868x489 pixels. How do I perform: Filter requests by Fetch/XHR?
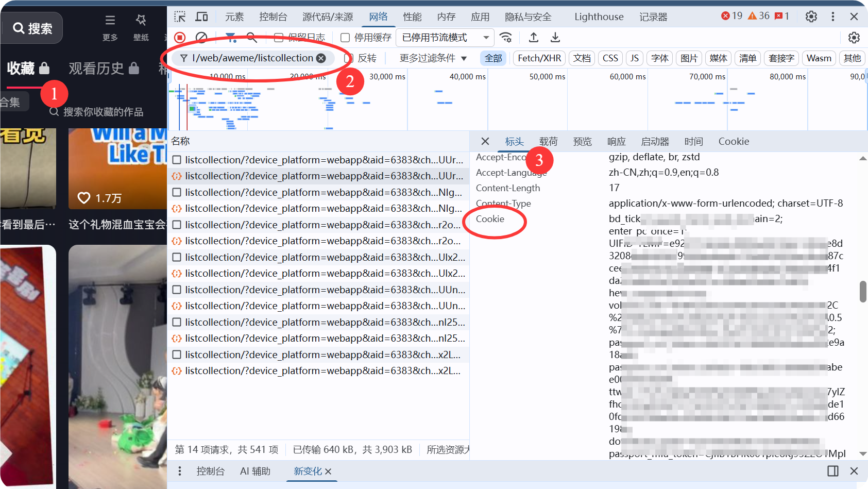[x=539, y=58]
